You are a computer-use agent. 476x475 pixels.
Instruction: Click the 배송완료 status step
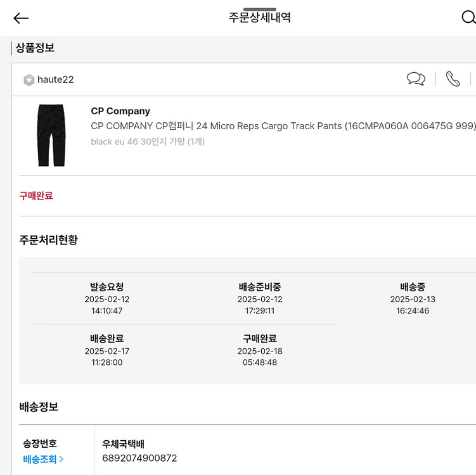tap(107, 338)
